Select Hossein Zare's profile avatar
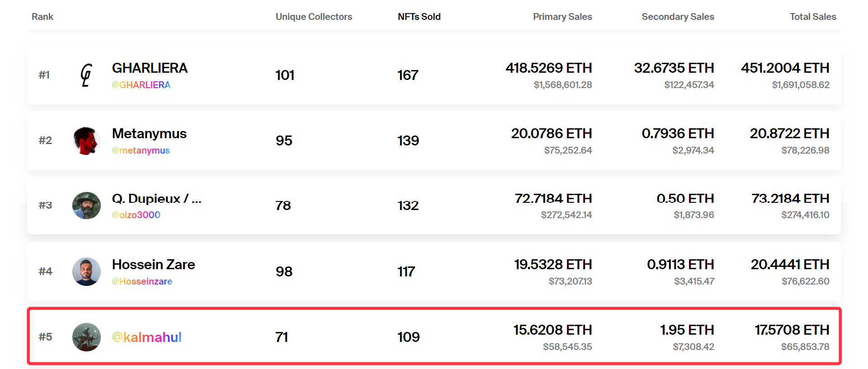 (86, 271)
